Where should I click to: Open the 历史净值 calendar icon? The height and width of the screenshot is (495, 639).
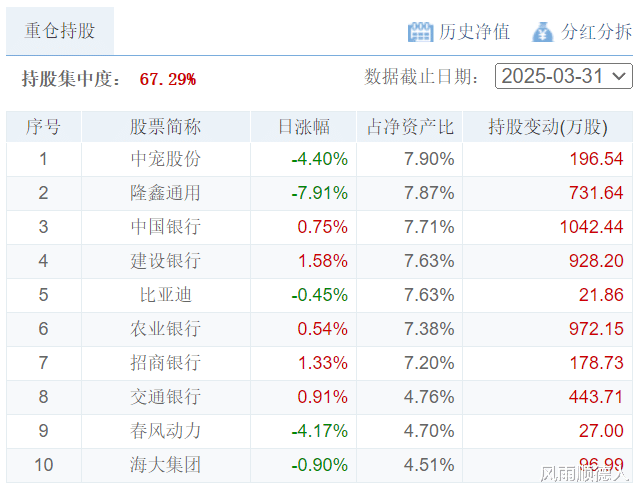pos(420,32)
